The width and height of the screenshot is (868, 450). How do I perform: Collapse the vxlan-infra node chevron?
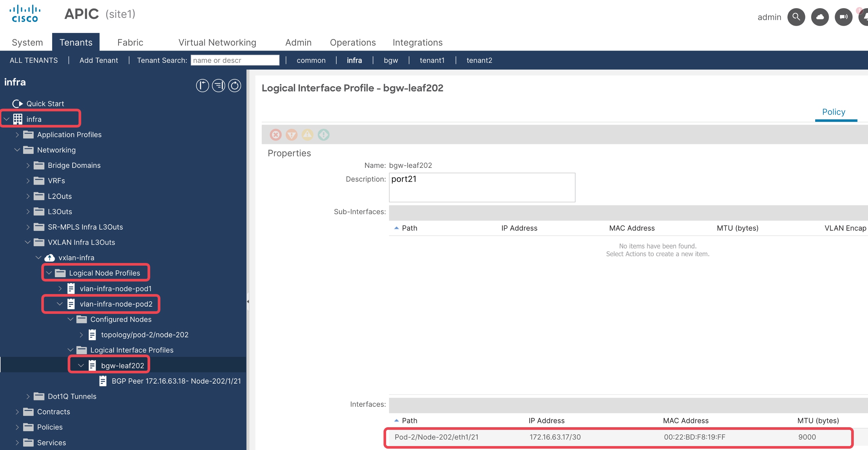point(38,258)
